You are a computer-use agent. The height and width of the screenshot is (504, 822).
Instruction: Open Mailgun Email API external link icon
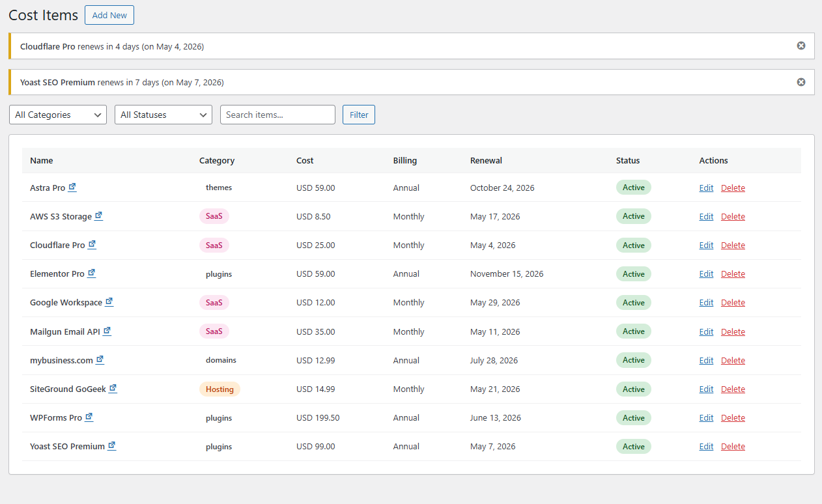click(x=107, y=331)
